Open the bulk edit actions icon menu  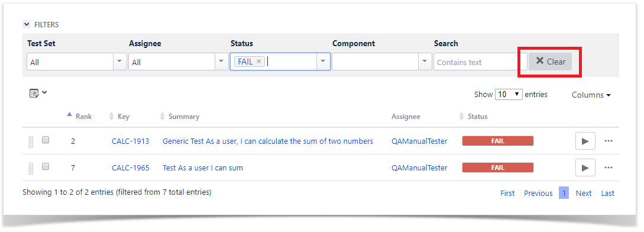click(x=38, y=94)
